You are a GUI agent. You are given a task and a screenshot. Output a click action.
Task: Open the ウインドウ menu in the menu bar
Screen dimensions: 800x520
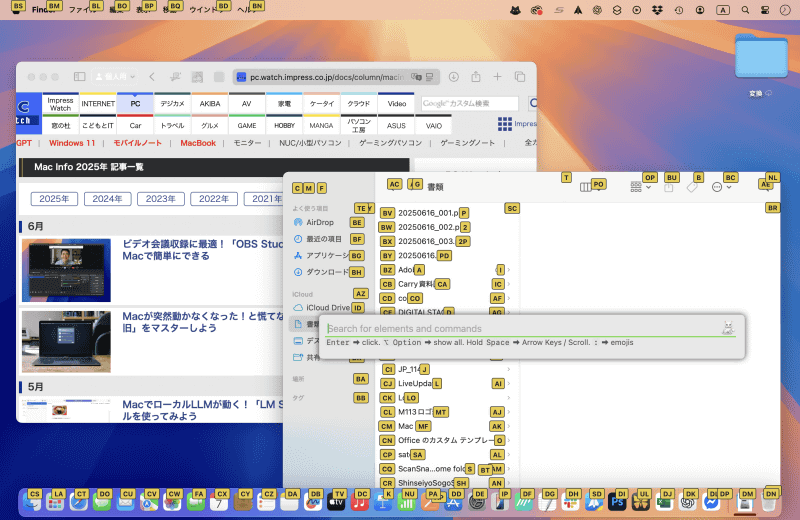(x=205, y=10)
